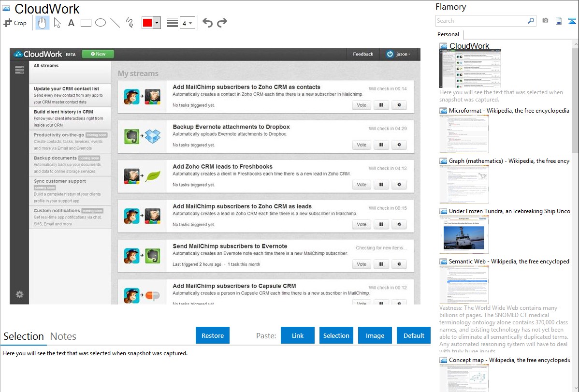Select Sync customer support sidebar item

click(70, 190)
